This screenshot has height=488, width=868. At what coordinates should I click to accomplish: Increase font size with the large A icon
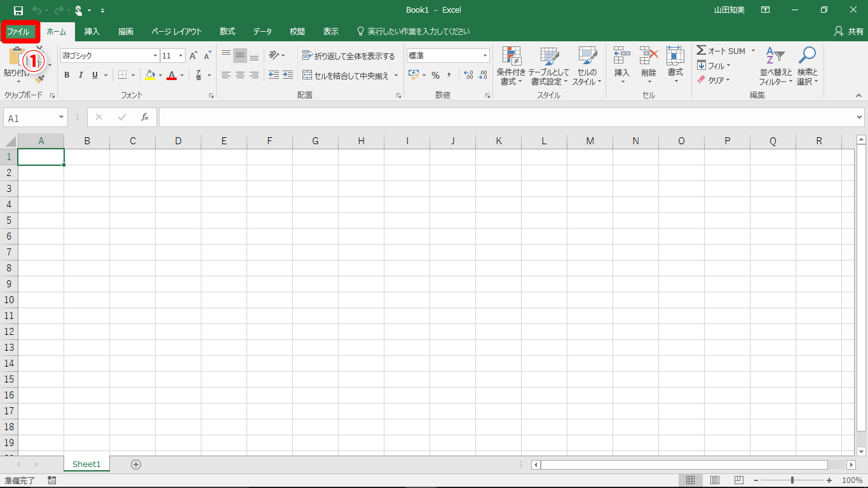[x=193, y=56]
